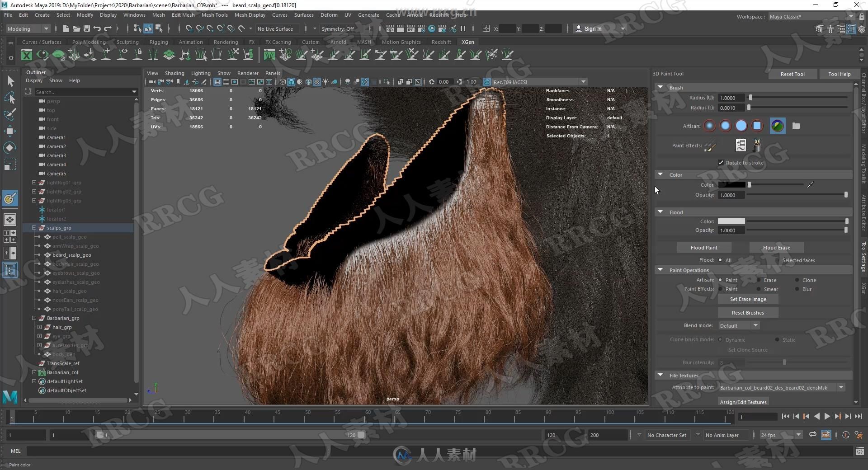Collapse scalps_grp in the Outliner
The image size is (868, 470).
(x=34, y=228)
